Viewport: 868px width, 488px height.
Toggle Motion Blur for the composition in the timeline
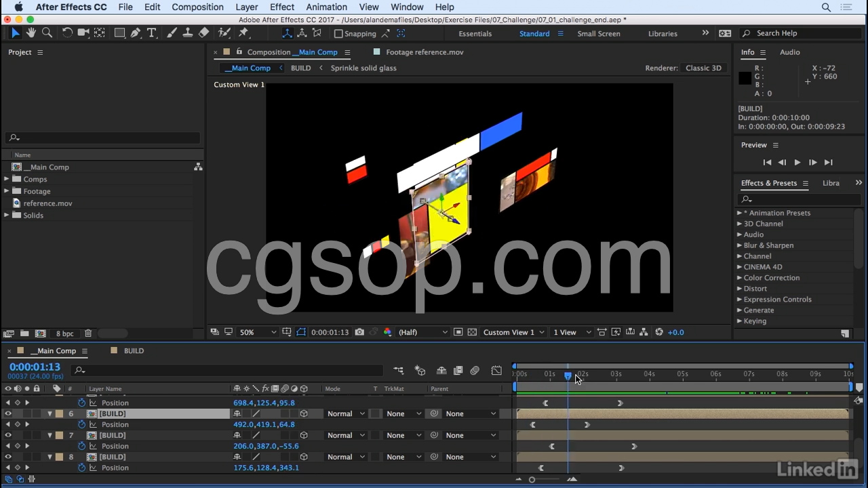[475, 371]
